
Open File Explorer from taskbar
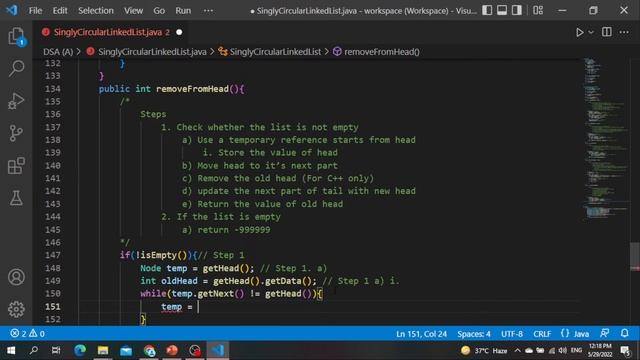(x=103, y=350)
